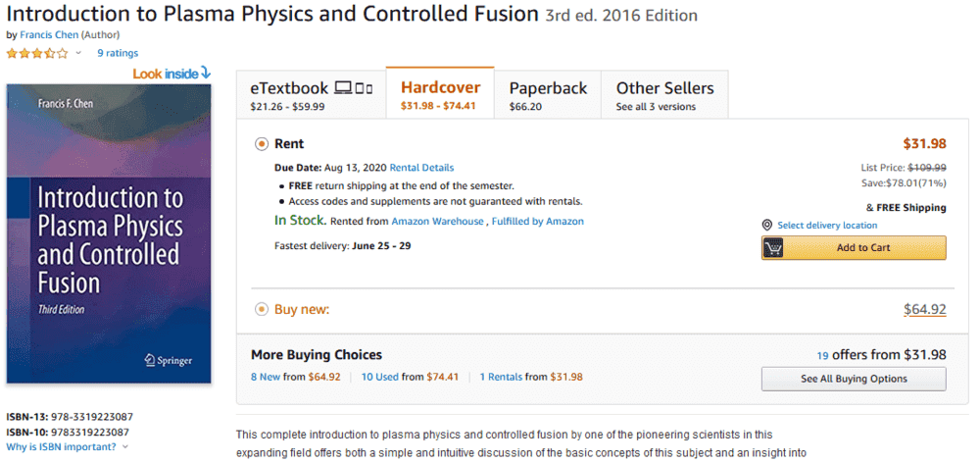Viewport: 980px width, 463px height.
Task: Select the Buy new radio button
Action: 262,309
